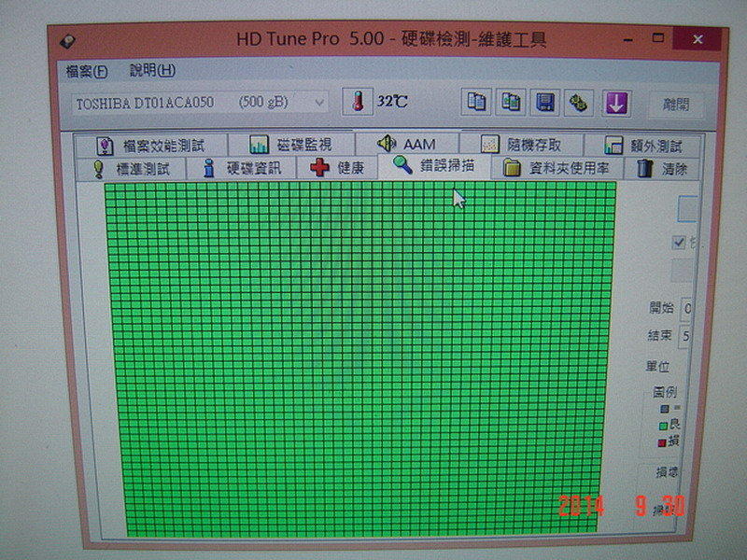Viewport: 747px width, 560px height.
Task: Switch to the 隨機存取 tab
Action: click(x=522, y=145)
